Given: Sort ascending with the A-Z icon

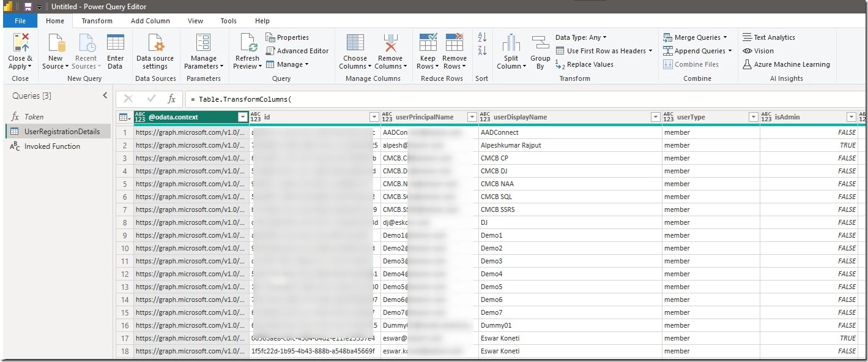Looking at the screenshot, I should click(x=482, y=37).
